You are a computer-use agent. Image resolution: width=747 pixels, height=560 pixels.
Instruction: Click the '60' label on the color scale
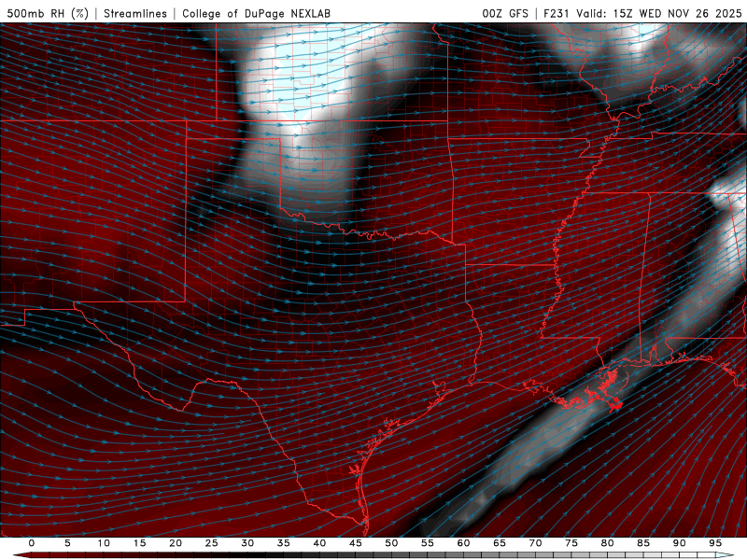pos(463,543)
